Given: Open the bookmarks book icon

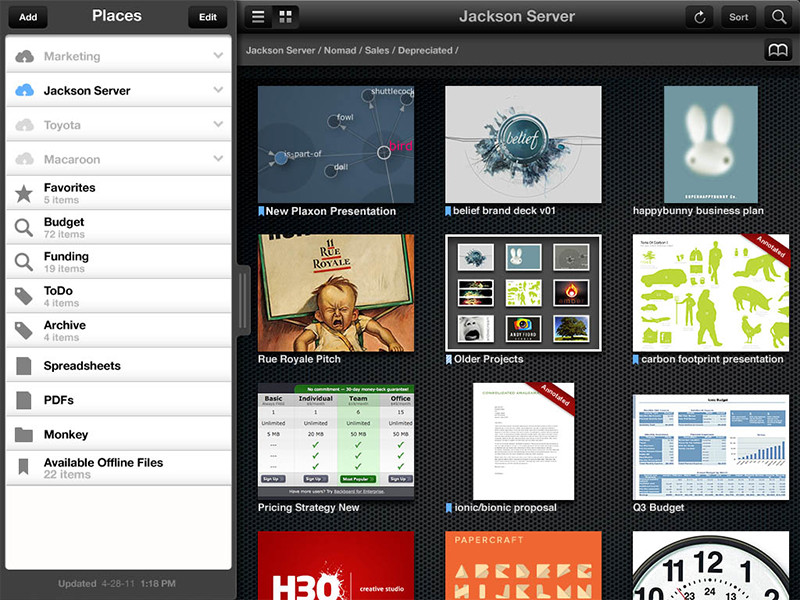Looking at the screenshot, I should point(777,50).
